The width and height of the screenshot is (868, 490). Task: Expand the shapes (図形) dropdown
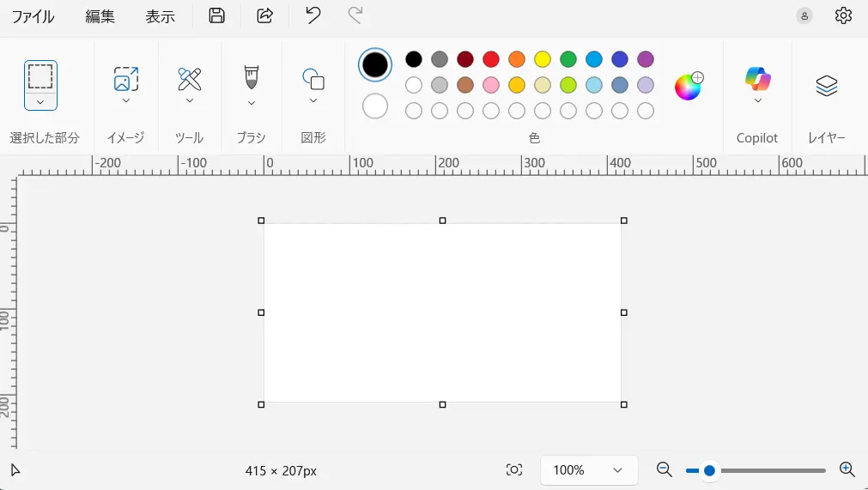click(x=313, y=100)
